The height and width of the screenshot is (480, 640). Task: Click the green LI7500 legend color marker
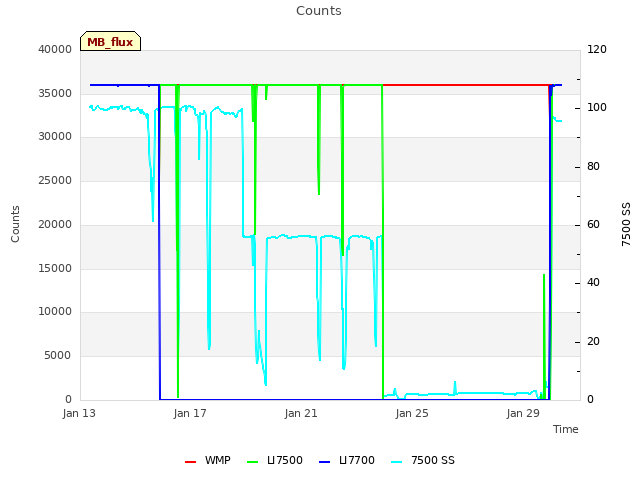click(253, 462)
